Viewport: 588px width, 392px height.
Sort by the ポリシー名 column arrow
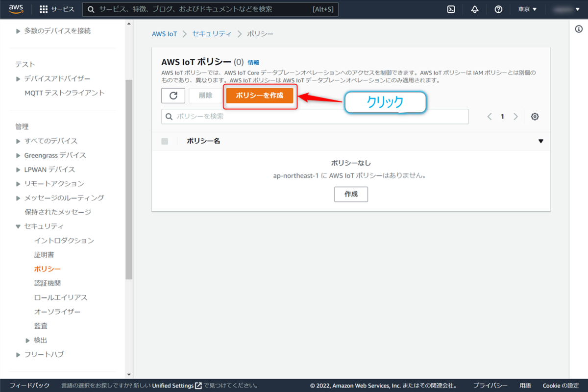(541, 141)
